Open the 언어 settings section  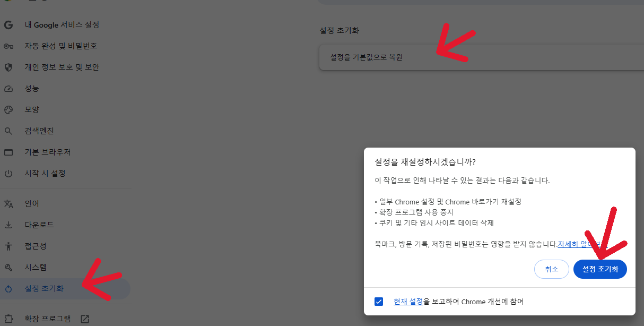(x=32, y=203)
